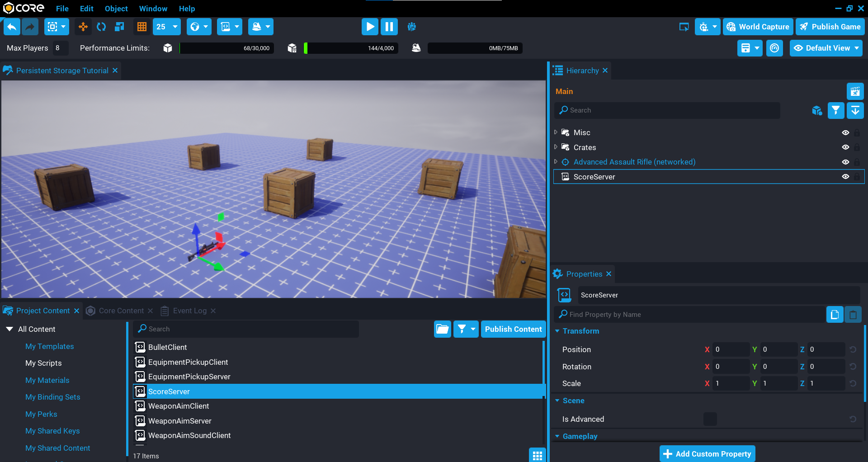Select the Move transform tool

click(83, 27)
